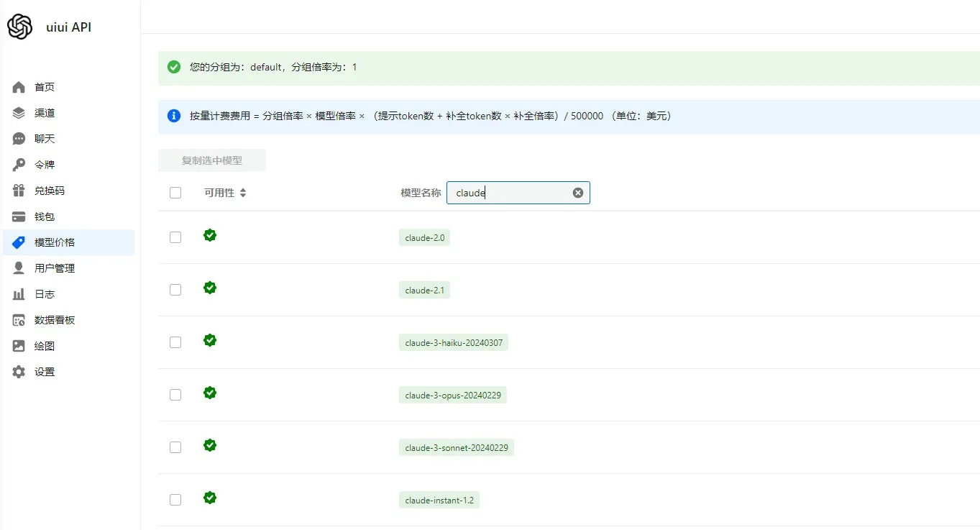Select the claude-3-opus-20240229 row checkbox

(175, 395)
